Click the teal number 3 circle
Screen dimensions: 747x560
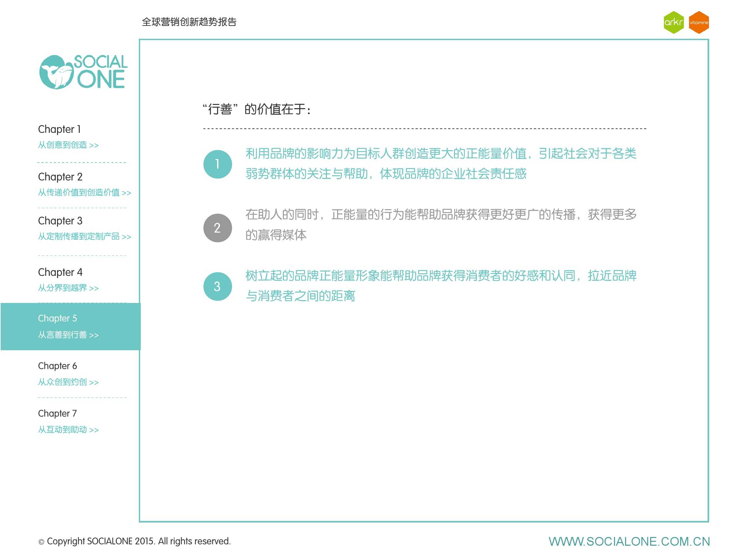(217, 286)
